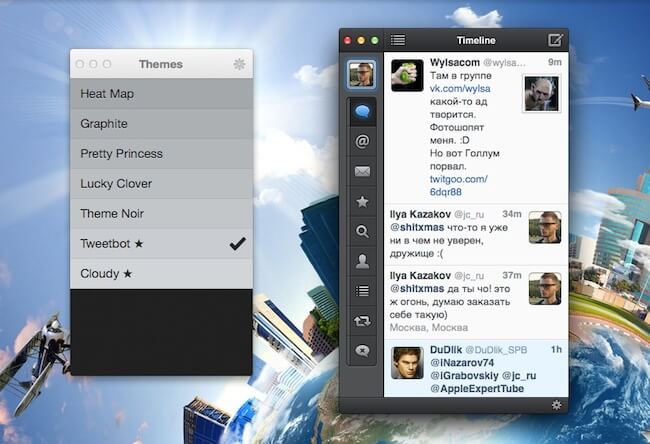Select the Cloudy theme
The width and height of the screenshot is (650, 444).
161,273
